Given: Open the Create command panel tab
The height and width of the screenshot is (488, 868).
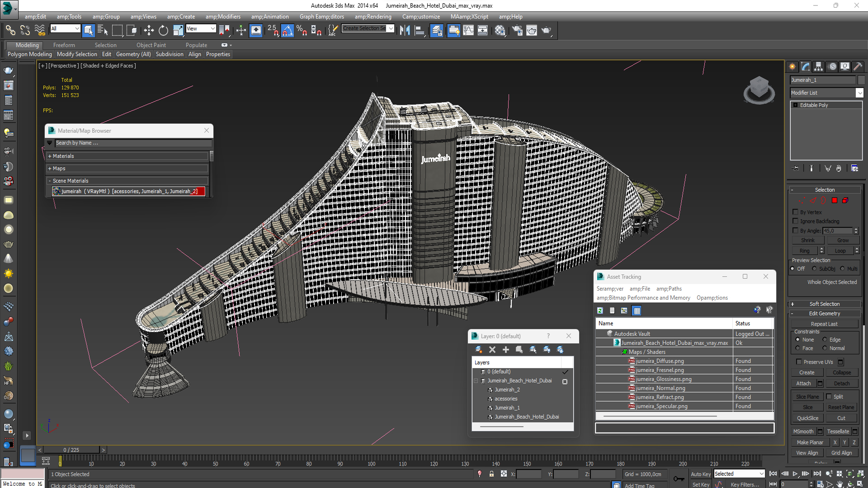Looking at the screenshot, I should click(793, 67).
